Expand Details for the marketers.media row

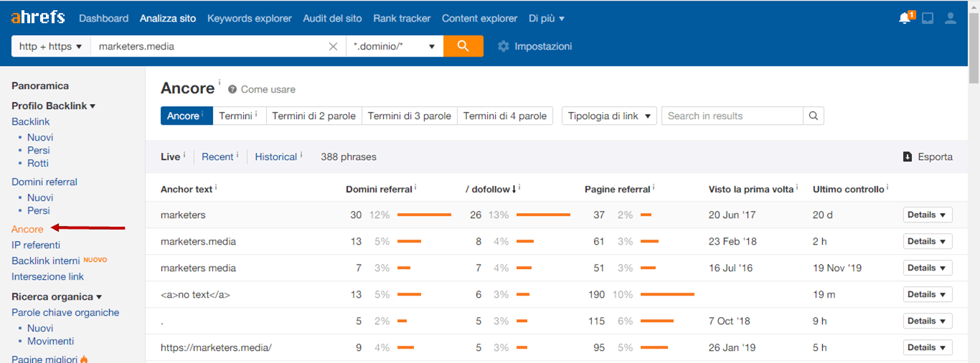(x=928, y=241)
